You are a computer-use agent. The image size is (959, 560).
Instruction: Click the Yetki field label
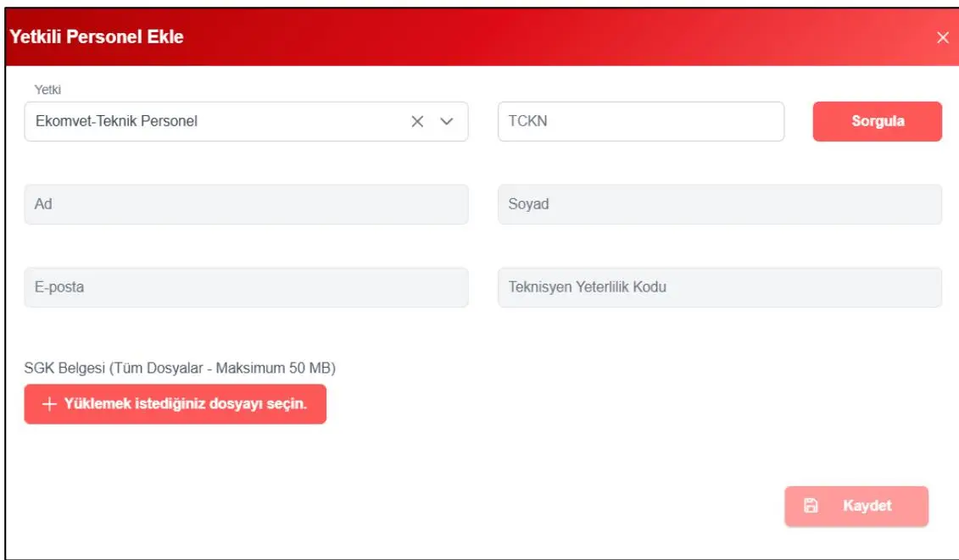pyautogui.click(x=47, y=90)
